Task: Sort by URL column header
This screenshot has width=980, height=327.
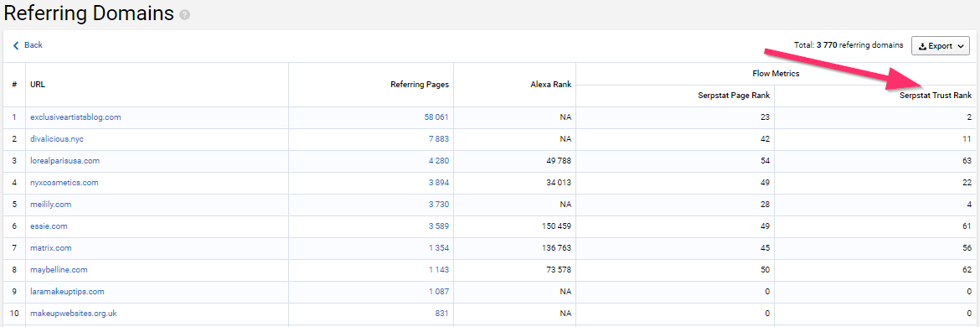Action: pos(38,85)
